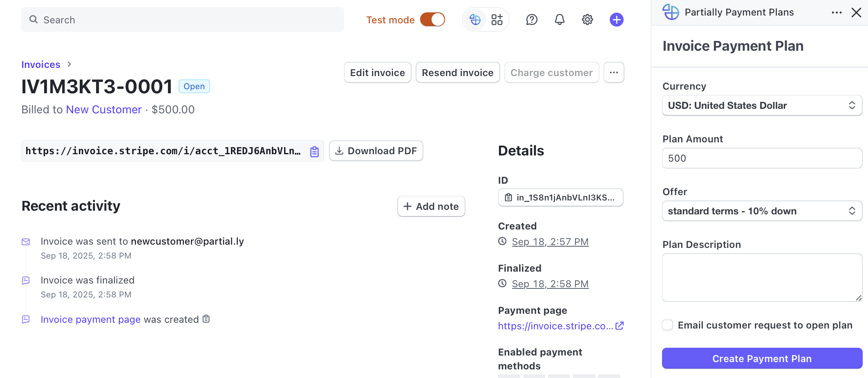Open the apps grid icon
This screenshot has width=868, height=378.
[x=497, y=20]
